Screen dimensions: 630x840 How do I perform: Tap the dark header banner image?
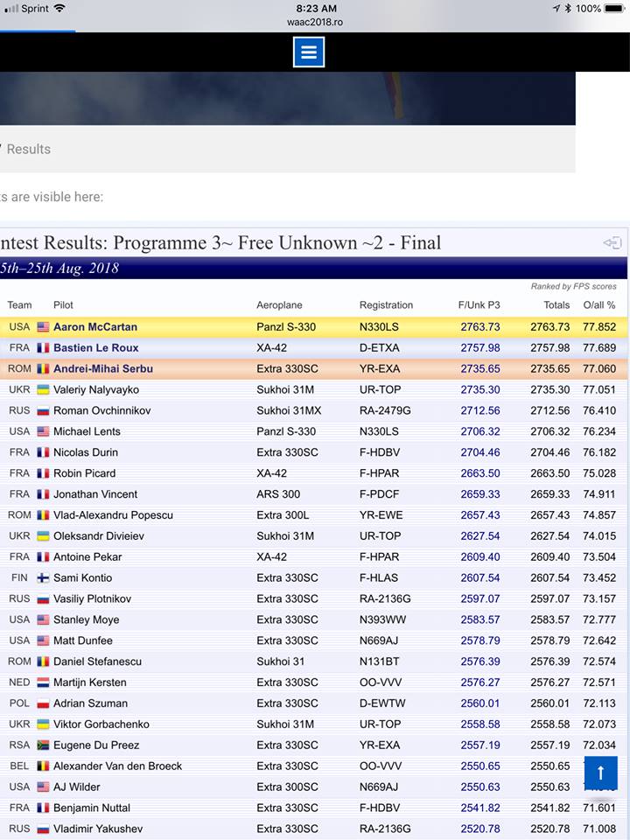click(x=287, y=99)
